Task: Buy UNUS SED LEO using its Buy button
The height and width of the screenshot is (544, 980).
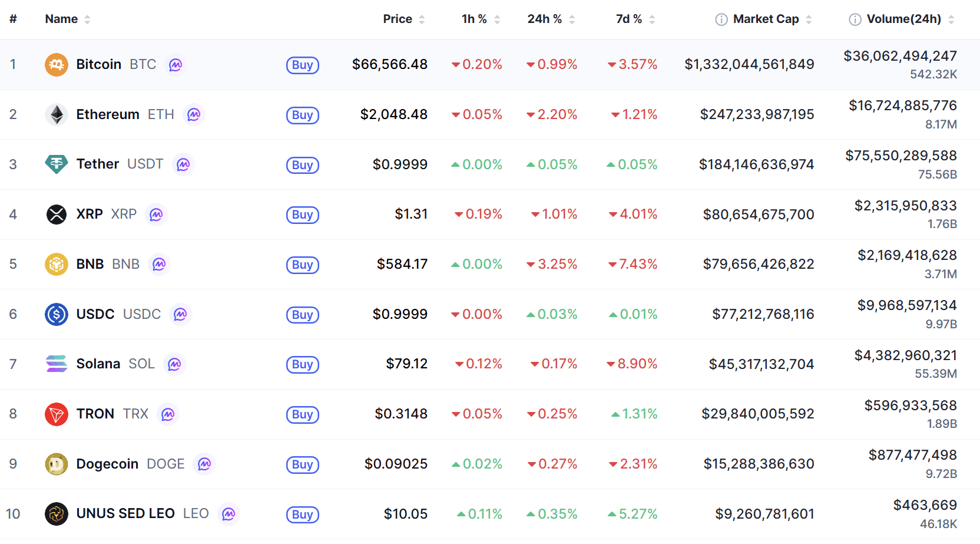Action: click(303, 515)
